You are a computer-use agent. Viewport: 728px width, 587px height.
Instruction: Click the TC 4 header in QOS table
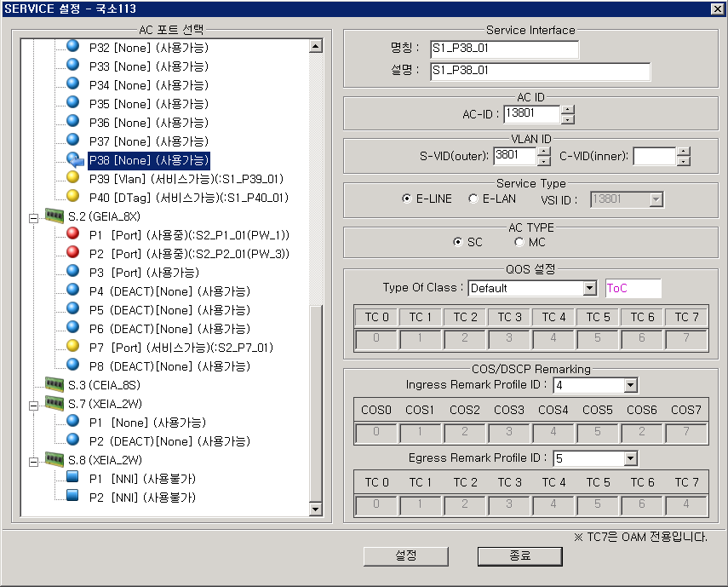553,317
